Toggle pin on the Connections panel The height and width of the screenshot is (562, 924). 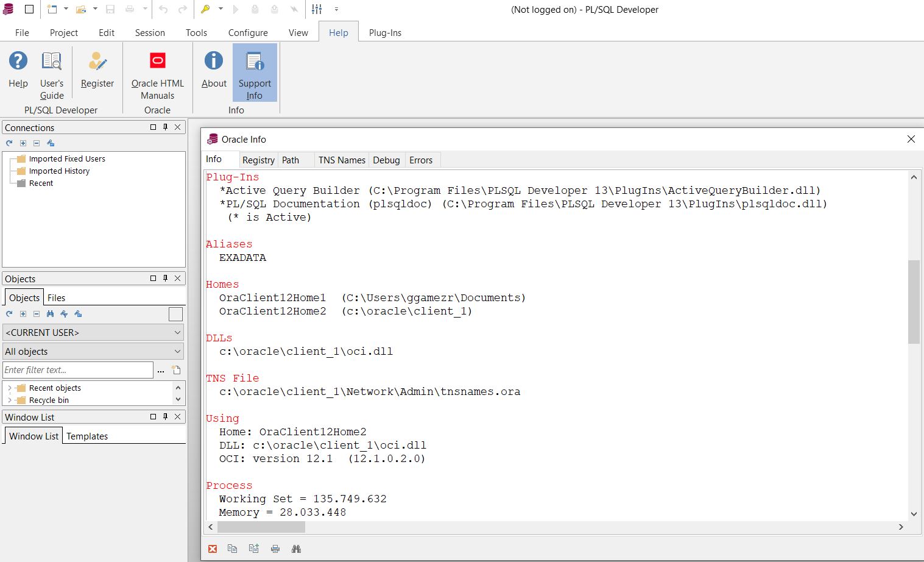pos(164,127)
